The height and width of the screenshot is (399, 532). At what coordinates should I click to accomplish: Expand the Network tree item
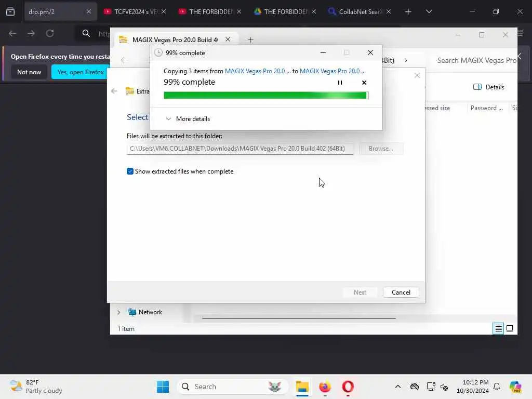[x=119, y=312]
